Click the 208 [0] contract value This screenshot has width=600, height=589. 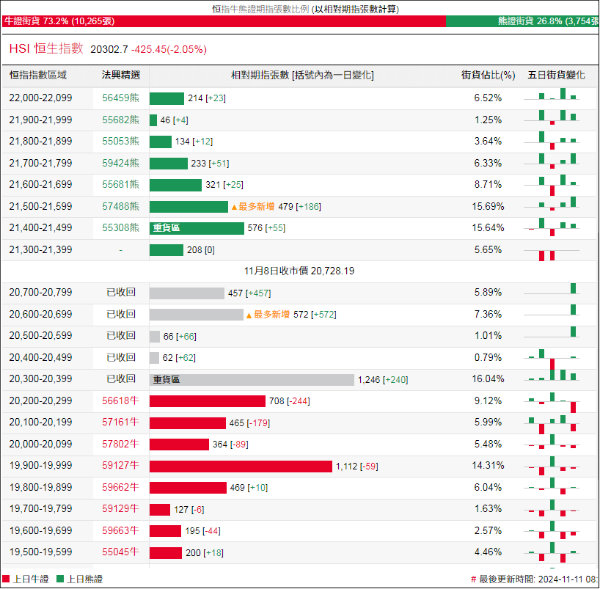pos(201,250)
